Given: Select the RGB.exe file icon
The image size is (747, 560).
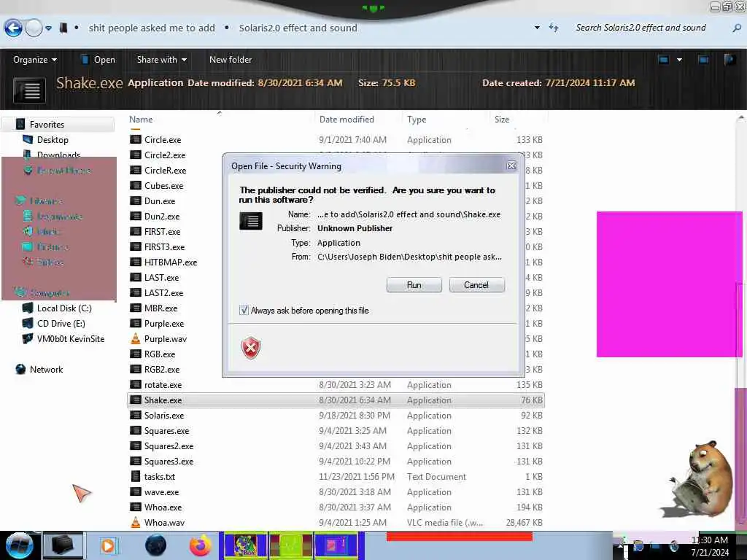Looking at the screenshot, I should click(135, 354).
